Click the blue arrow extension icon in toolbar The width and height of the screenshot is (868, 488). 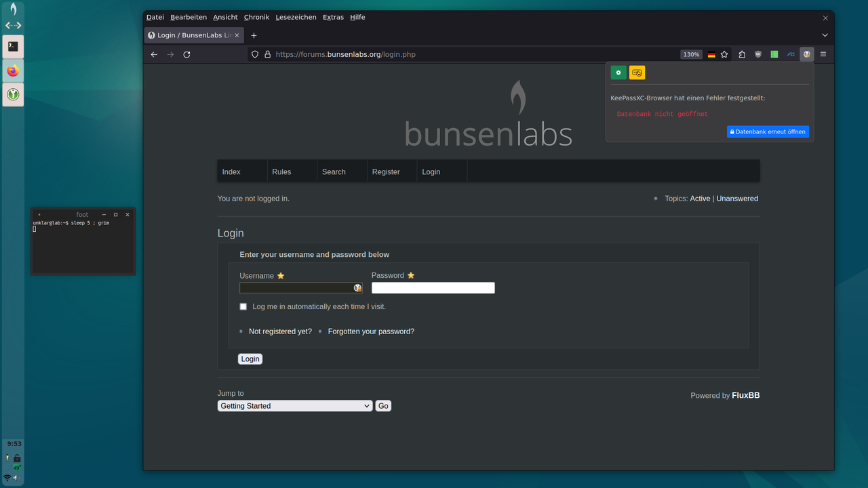(x=791, y=54)
